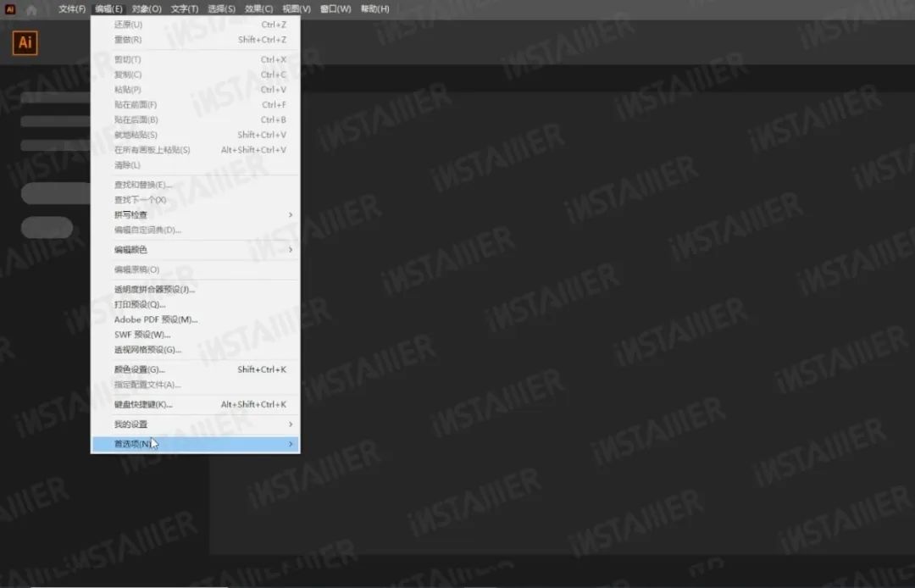This screenshot has width=915, height=588.
Task: Close the open 编辑(E) menu
Action: pyautogui.click(x=108, y=8)
